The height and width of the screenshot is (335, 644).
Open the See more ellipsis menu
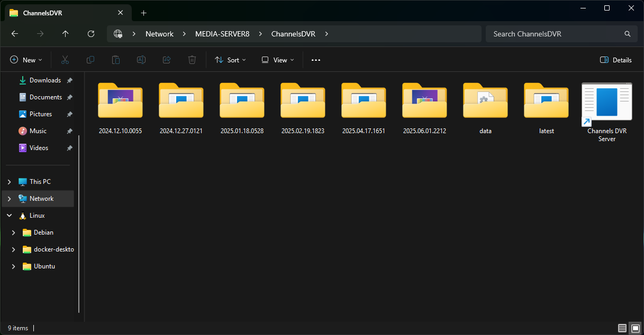click(316, 60)
